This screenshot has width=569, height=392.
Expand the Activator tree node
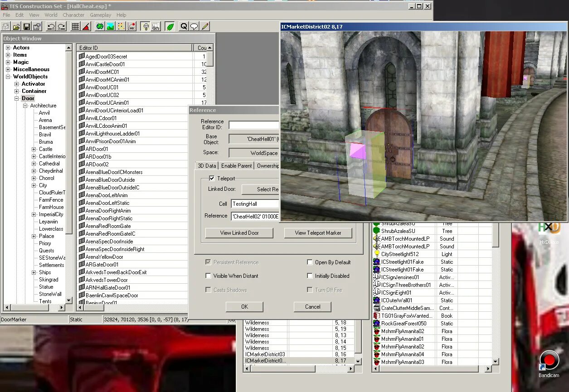(17, 84)
